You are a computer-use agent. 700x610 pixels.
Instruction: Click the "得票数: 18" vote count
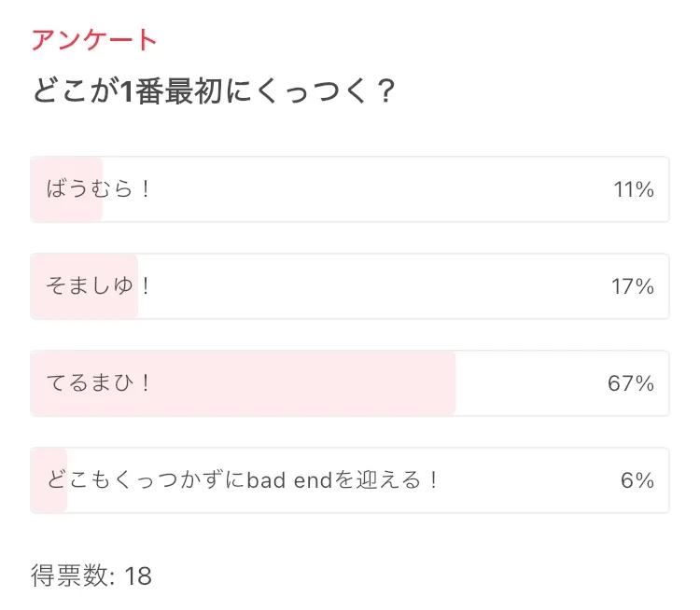coord(91,575)
